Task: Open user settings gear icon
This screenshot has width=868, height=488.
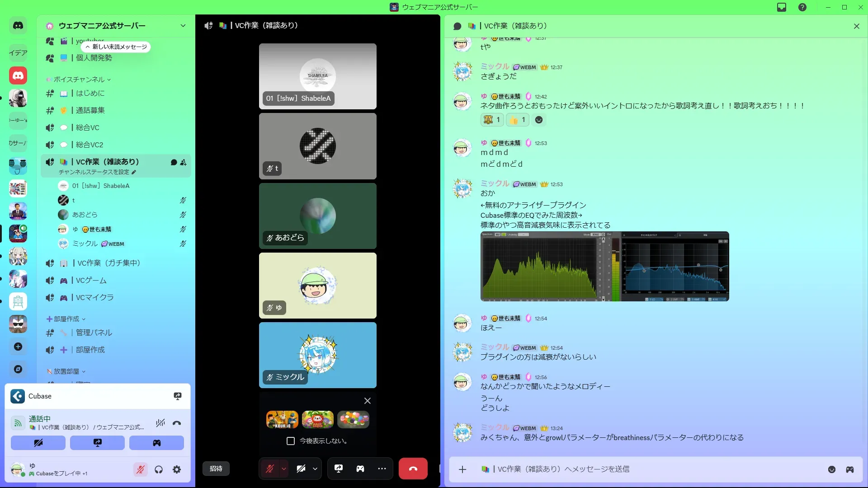Action: 177,470
